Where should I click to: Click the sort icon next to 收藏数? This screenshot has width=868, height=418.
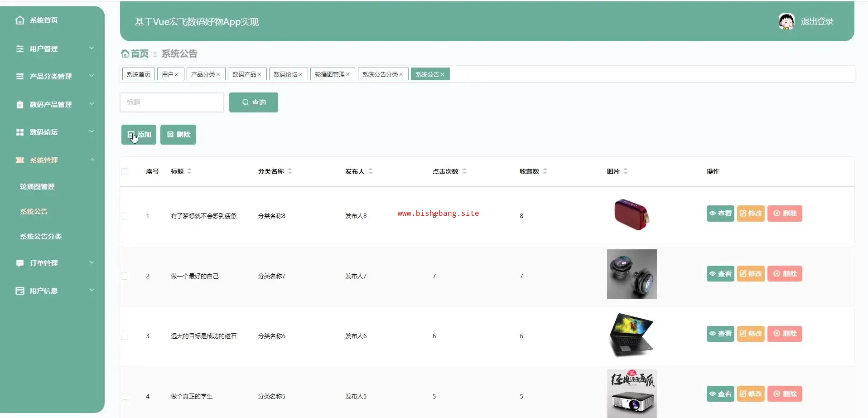pos(545,171)
